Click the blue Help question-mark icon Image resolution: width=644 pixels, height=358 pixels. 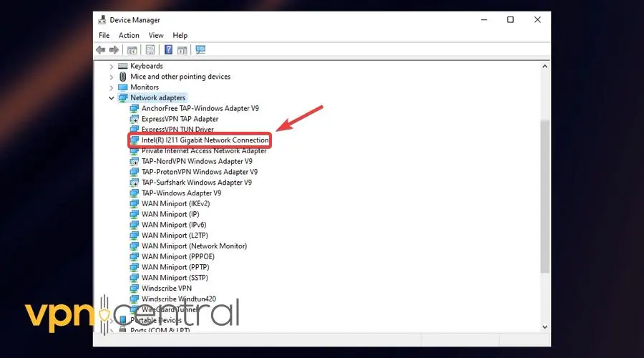pyautogui.click(x=168, y=50)
